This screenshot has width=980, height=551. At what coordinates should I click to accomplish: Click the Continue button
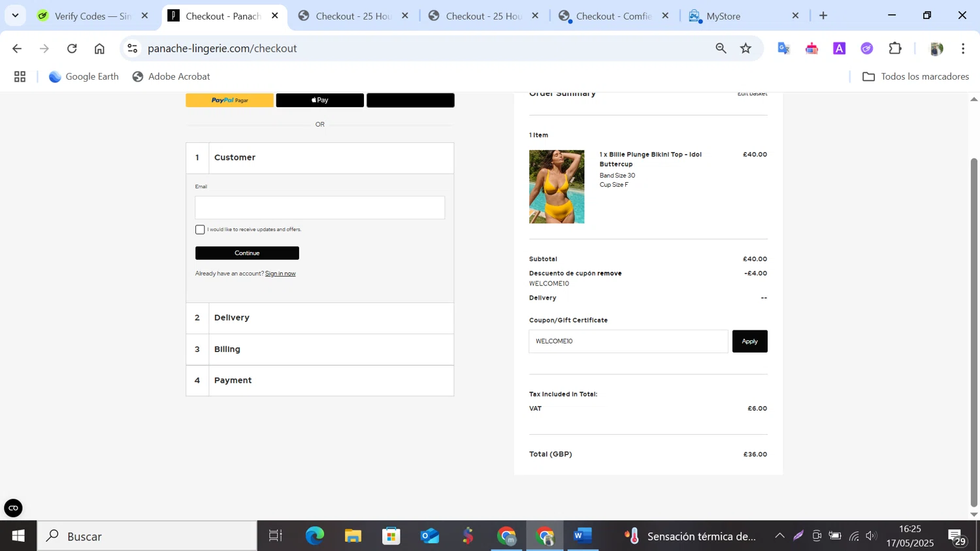coord(247,253)
